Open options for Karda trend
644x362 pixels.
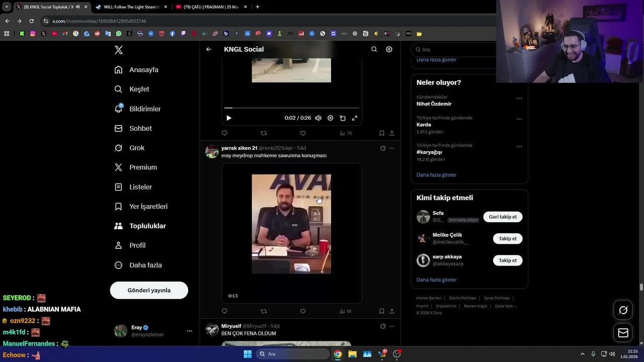(x=519, y=119)
